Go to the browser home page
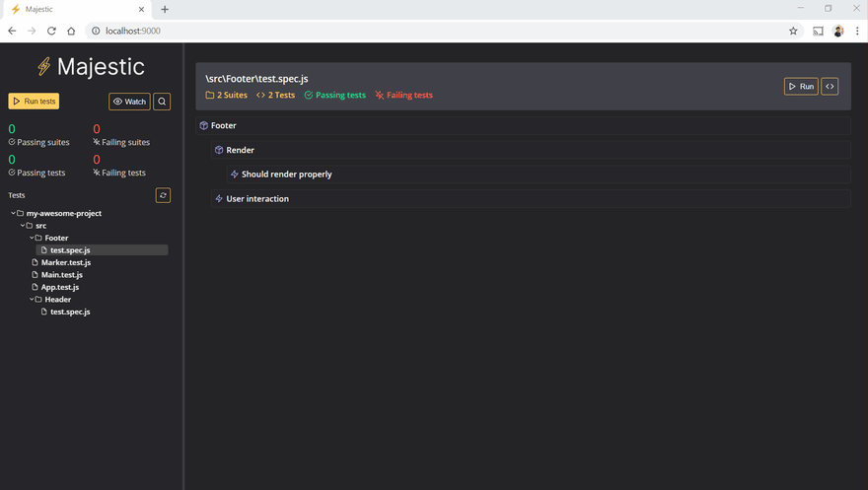Image resolution: width=868 pixels, height=490 pixels. [x=71, y=31]
